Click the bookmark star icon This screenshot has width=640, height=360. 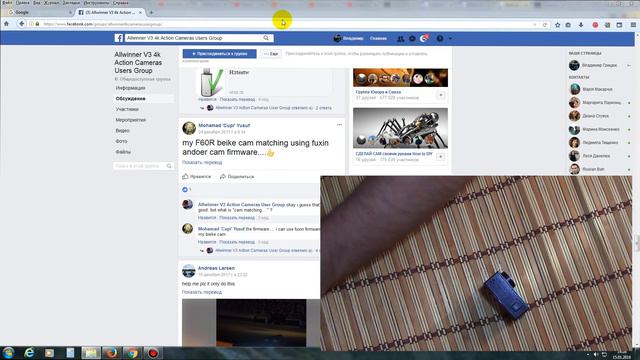(x=558, y=25)
